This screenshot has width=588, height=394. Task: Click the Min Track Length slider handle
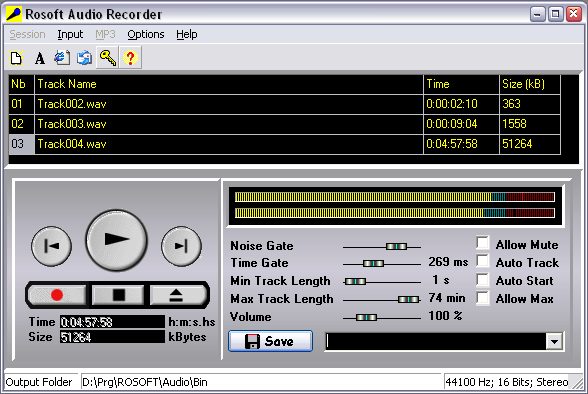[355, 281]
